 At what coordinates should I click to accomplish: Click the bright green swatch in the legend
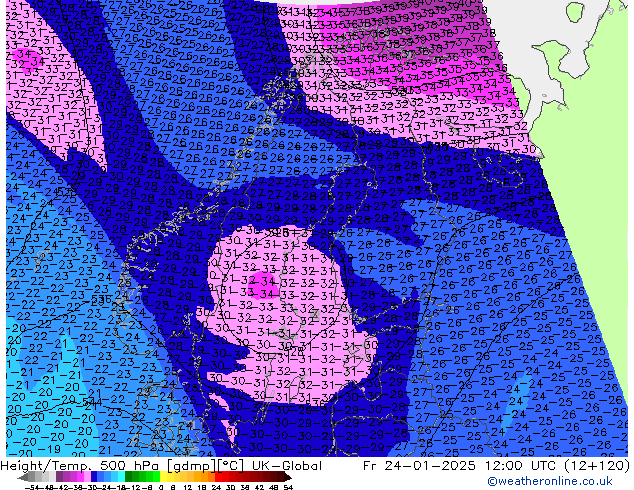point(156,476)
